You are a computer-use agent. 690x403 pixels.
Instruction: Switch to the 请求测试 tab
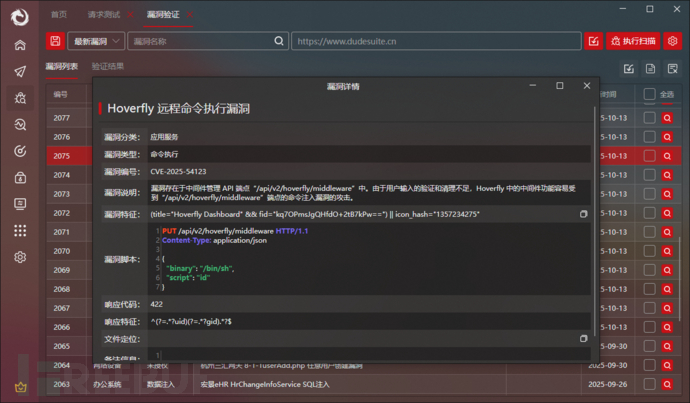105,14
